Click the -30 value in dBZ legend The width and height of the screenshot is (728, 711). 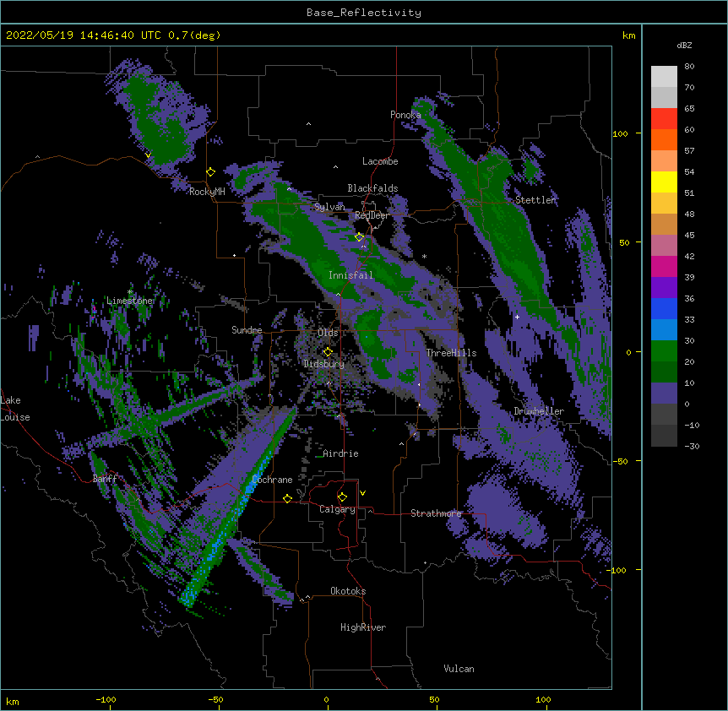692,446
